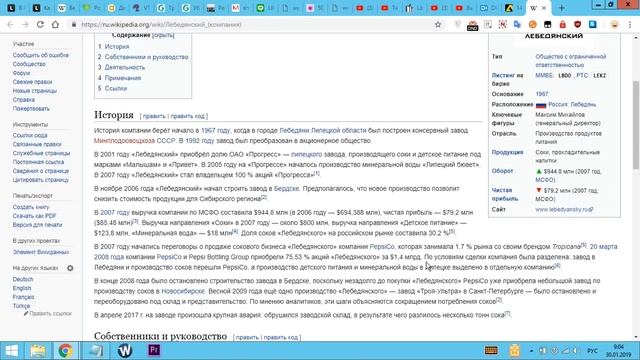Open the browser home page icon
The height and width of the screenshot is (360, 640).
click(55, 24)
